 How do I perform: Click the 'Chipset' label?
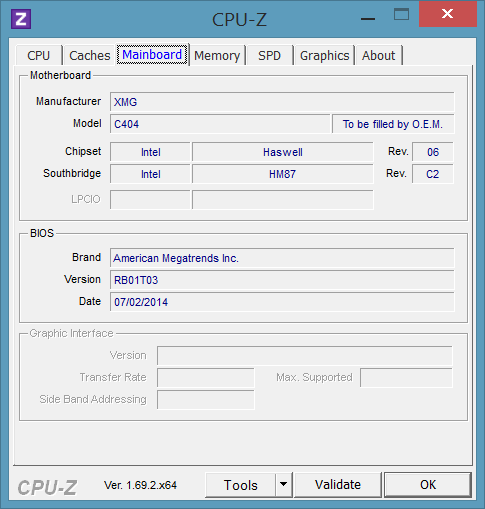tap(83, 151)
